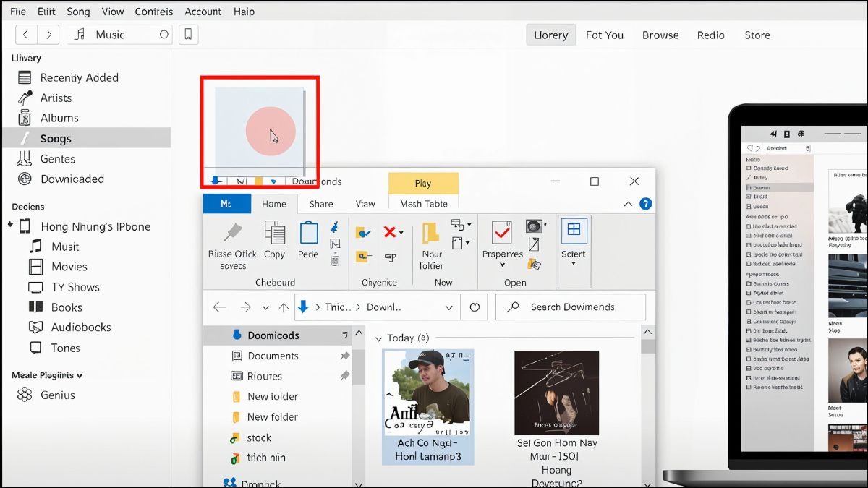Viewport: 868px width, 488px height.
Task: Open the Music media type dropdown
Action: [x=120, y=35]
